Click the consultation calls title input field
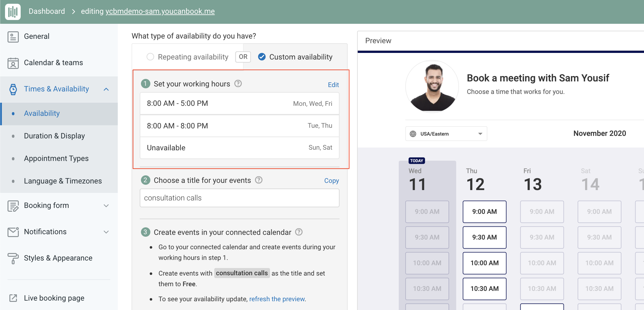The image size is (644, 310). pos(240,198)
